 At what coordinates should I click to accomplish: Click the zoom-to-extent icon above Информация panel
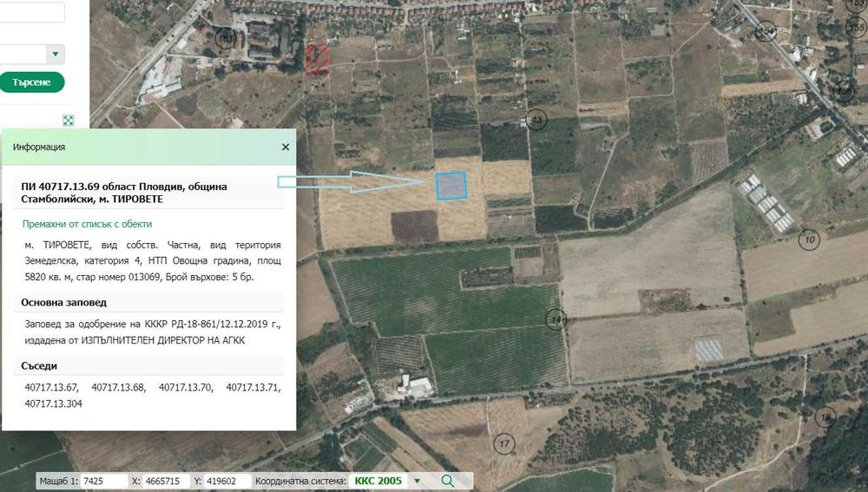(68, 120)
